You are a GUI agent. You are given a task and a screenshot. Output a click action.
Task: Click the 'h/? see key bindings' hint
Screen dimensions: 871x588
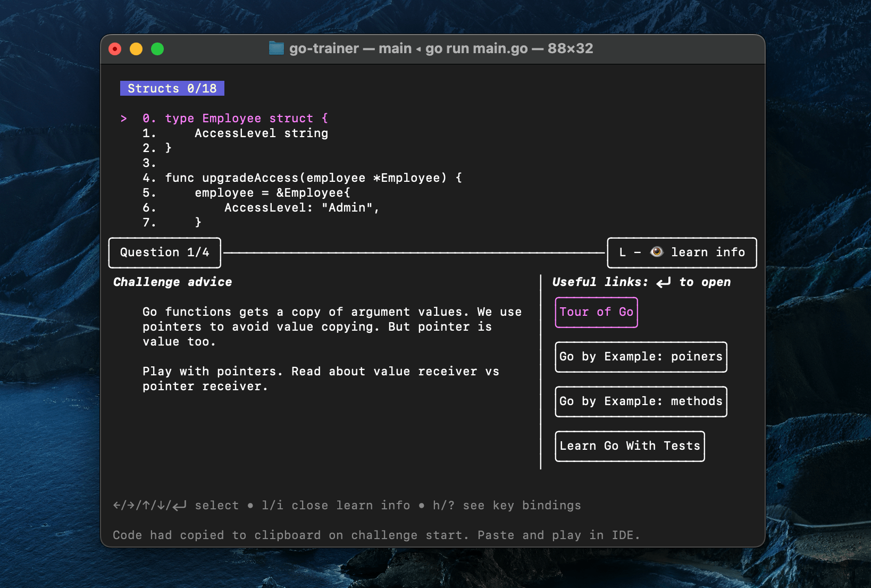point(507,506)
